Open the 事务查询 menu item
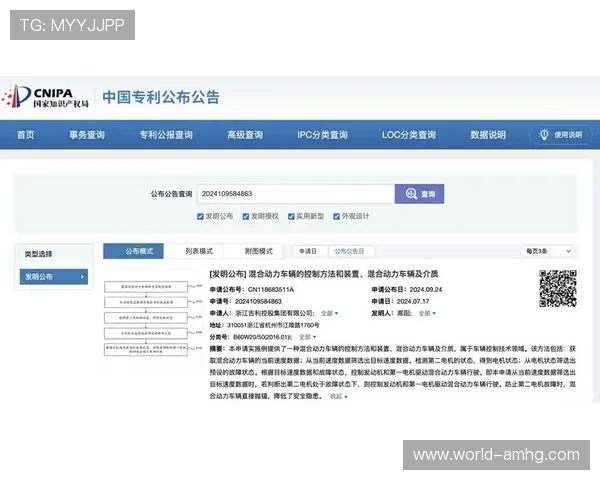Screen dimensions: 600x480 coord(87,135)
